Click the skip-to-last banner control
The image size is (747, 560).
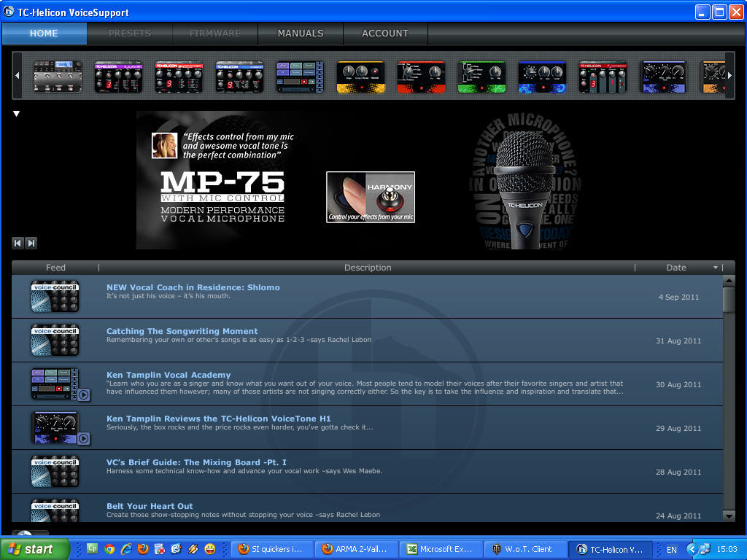[31, 243]
